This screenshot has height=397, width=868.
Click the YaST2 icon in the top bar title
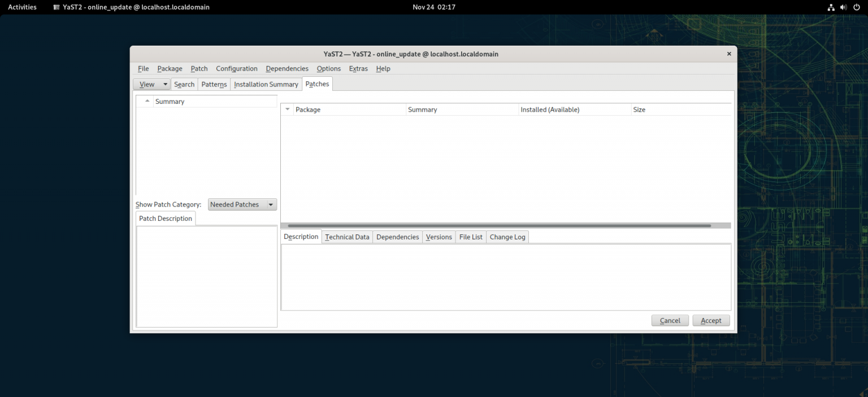(x=56, y=7)
